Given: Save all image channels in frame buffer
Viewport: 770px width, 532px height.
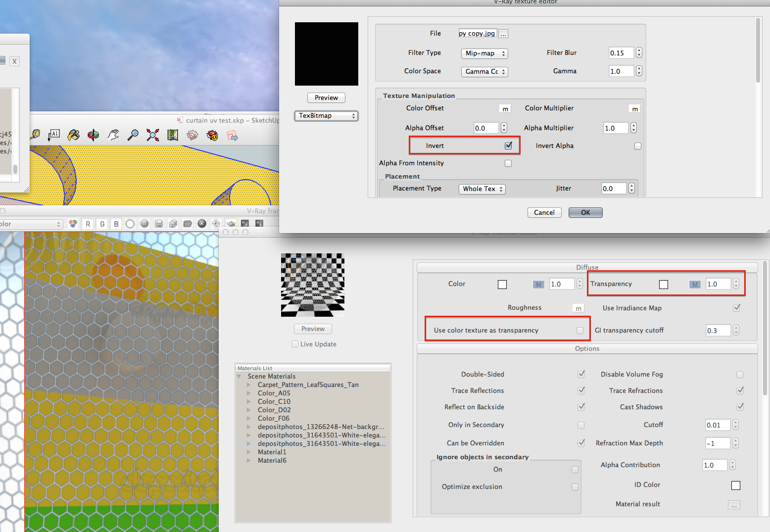Looking at the screenshot, I should (x=173, y=224).
